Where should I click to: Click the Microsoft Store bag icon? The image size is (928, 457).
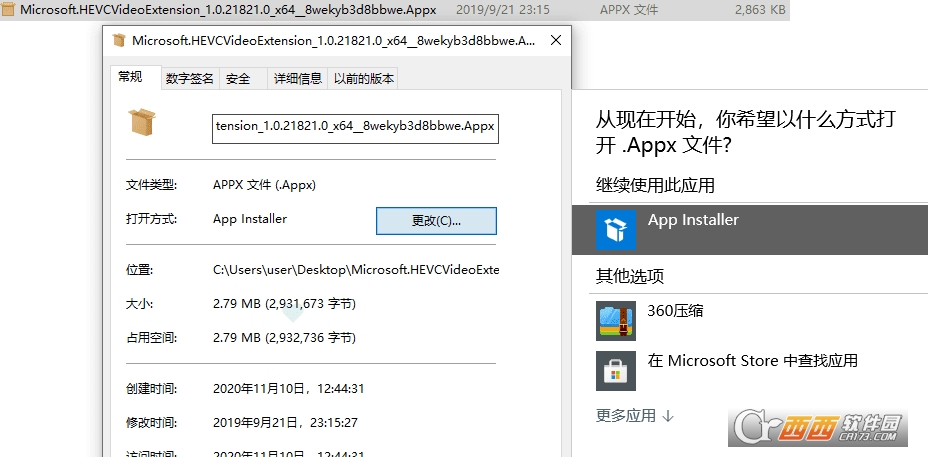point(616,371)
